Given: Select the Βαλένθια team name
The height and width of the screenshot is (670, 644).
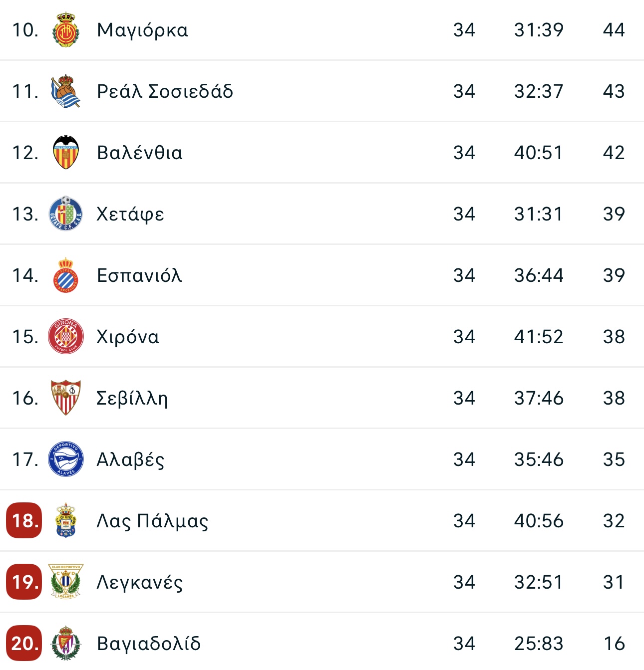Looking at the screenshot, I should (140, 153).
